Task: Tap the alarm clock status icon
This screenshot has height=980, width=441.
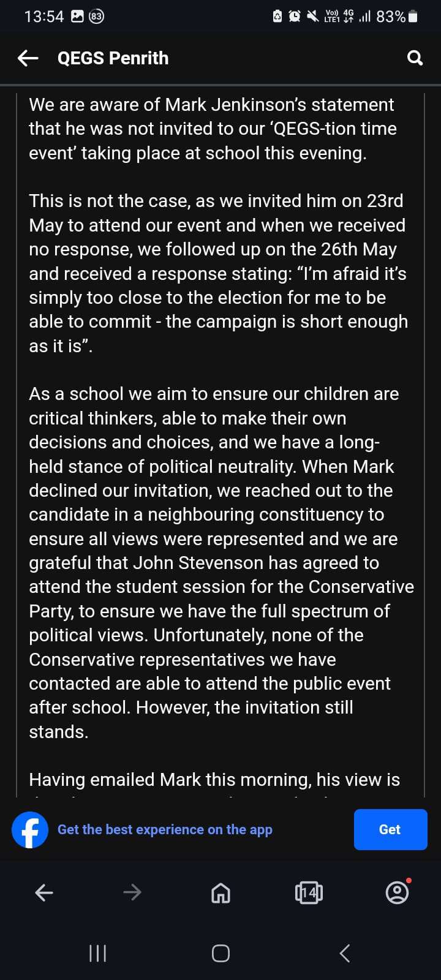Action: pos(295,17)
